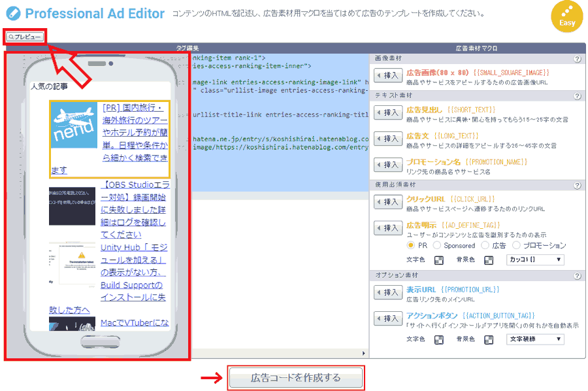Select the プロモーション radio option
The image size is (588, 391).
[516, 245]
